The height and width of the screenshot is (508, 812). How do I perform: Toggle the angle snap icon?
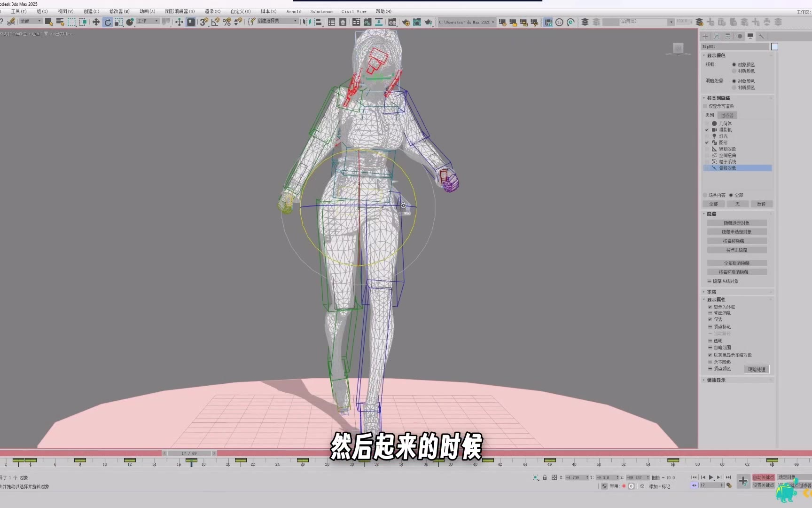(215, 22)
